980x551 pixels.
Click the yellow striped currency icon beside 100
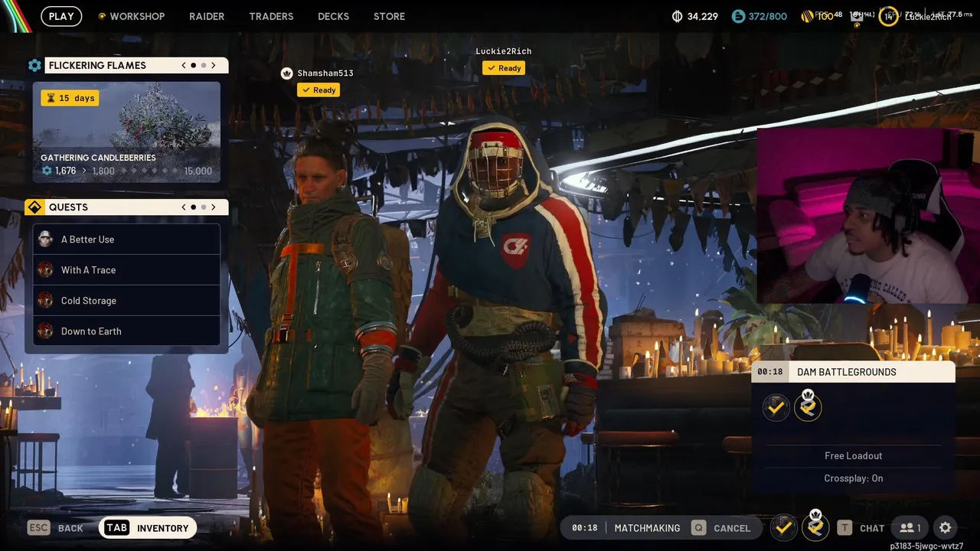coord(808,16)
